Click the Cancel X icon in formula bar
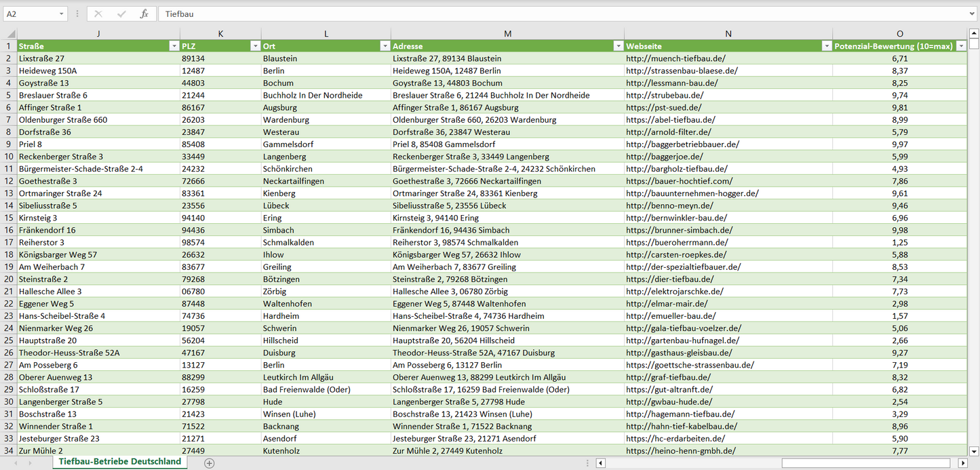The width and height of the screenshot is (980, 470). (98, 14)
